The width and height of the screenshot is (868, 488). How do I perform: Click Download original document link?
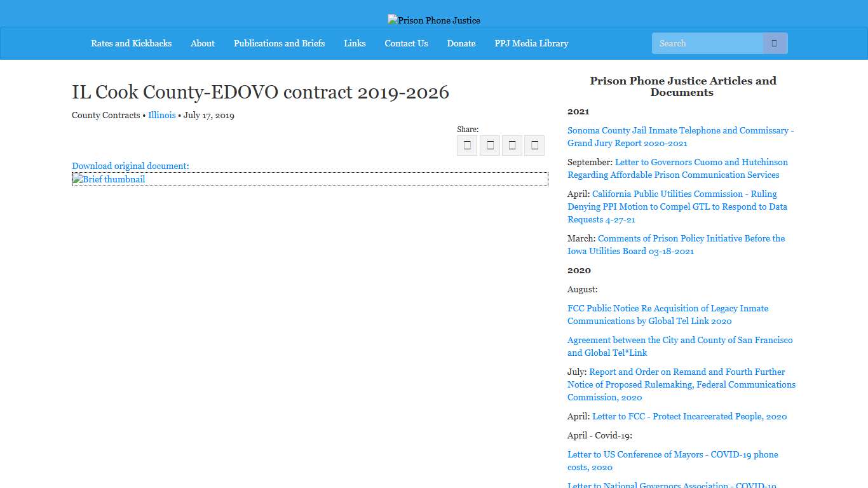tap(130, 166)
